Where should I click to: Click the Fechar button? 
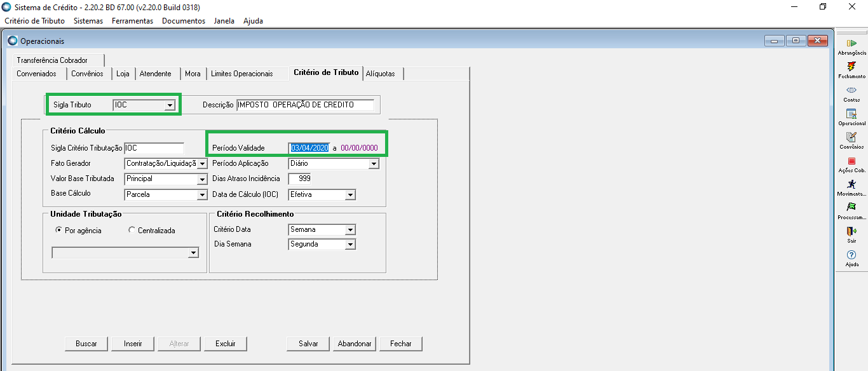401,344
